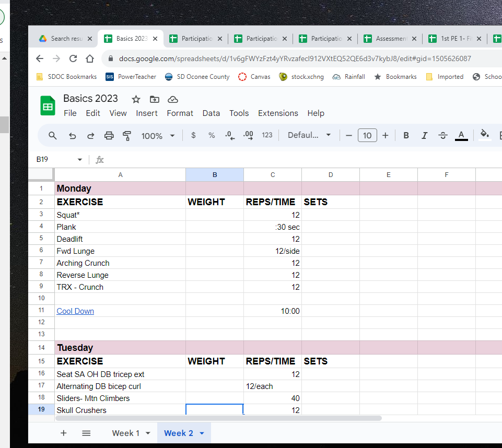Toggle strikethrough formatting

(x=443, y=135)
